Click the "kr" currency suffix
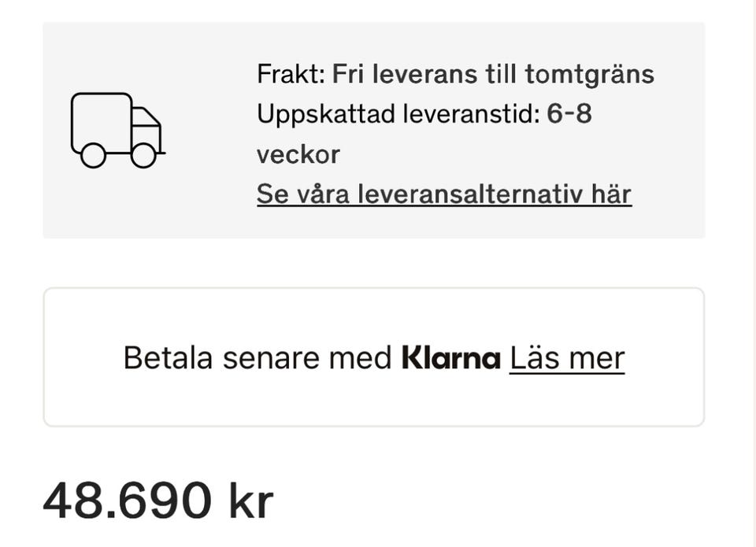The height and width of the screenshot is (547, 756). tap(250, 500)
